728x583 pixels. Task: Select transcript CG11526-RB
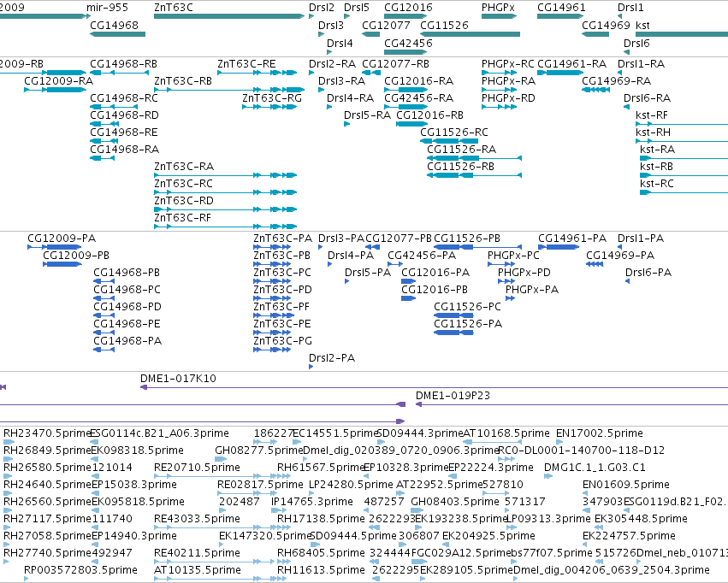(474, 175)
